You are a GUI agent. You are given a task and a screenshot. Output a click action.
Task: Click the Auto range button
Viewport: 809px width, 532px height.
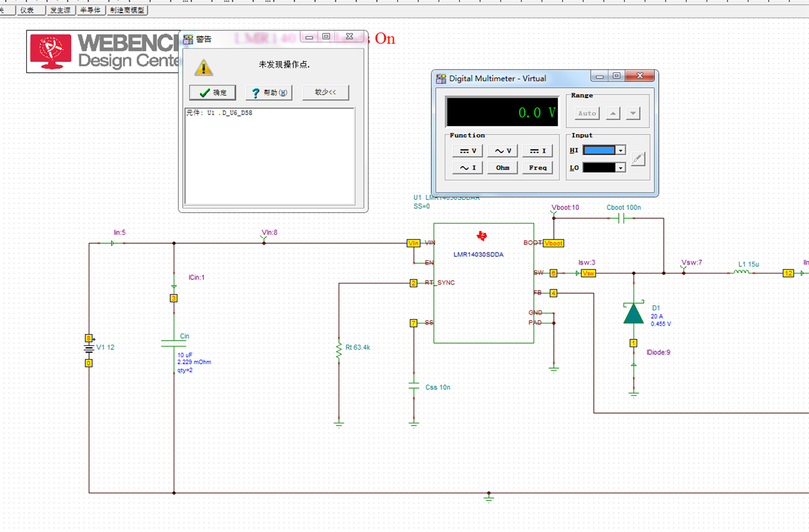click(x=587, y=113)
